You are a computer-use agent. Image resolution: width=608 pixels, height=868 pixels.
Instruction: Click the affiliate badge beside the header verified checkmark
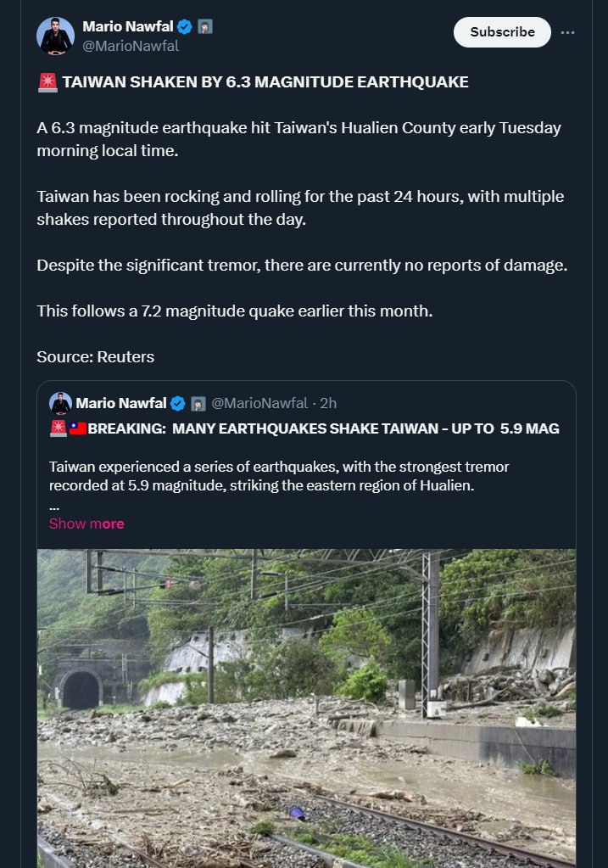(x=205, y=26)
